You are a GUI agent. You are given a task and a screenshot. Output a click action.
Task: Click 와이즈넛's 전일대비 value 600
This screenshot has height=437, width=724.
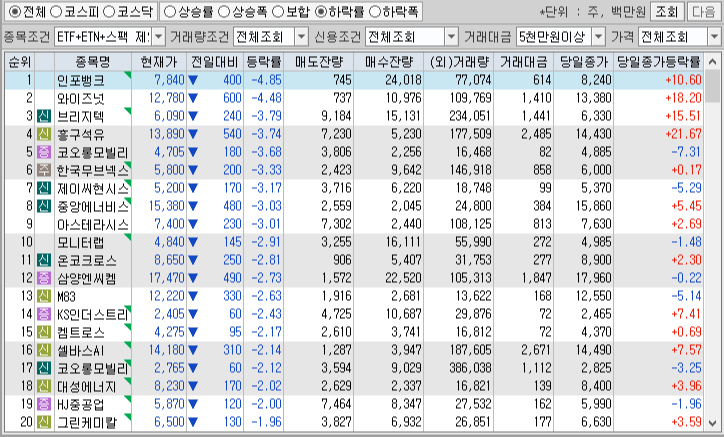[x=232, y=98]
